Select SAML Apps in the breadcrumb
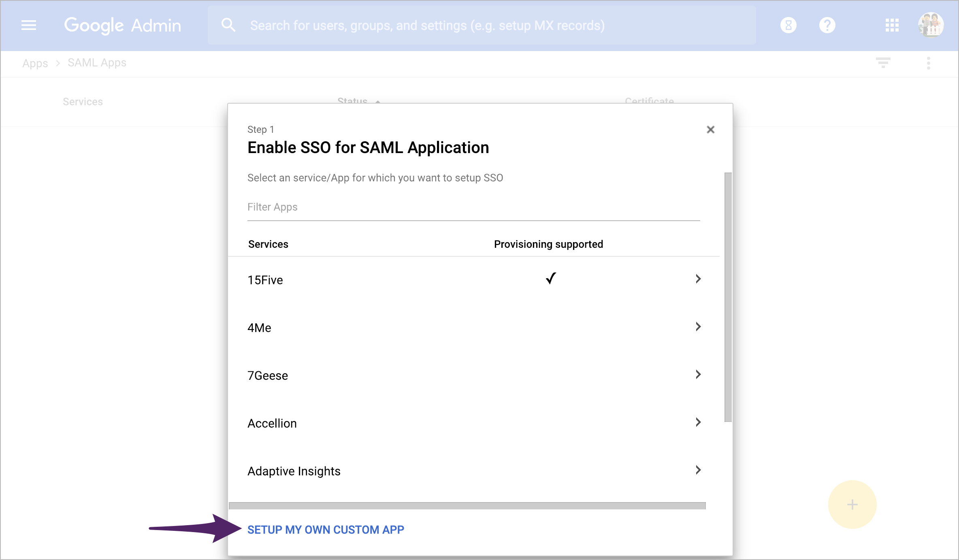Screen dimensions: 959x560 point(96,63)
